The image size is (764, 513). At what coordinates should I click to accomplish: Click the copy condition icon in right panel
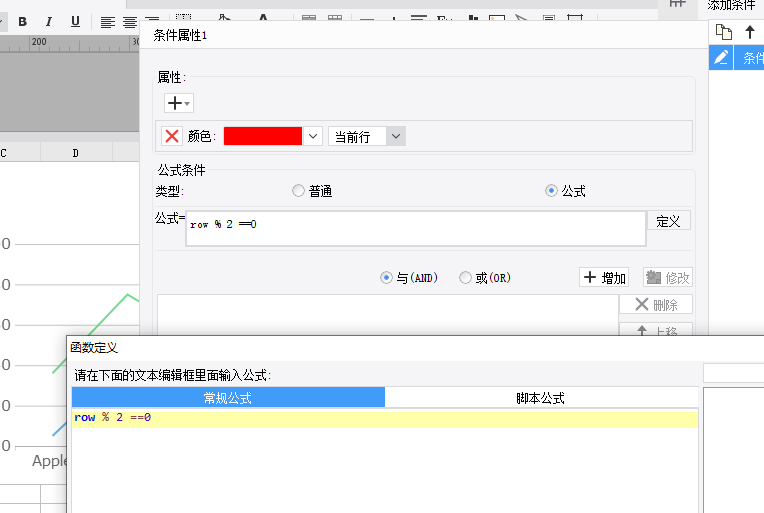coord(724,33)
